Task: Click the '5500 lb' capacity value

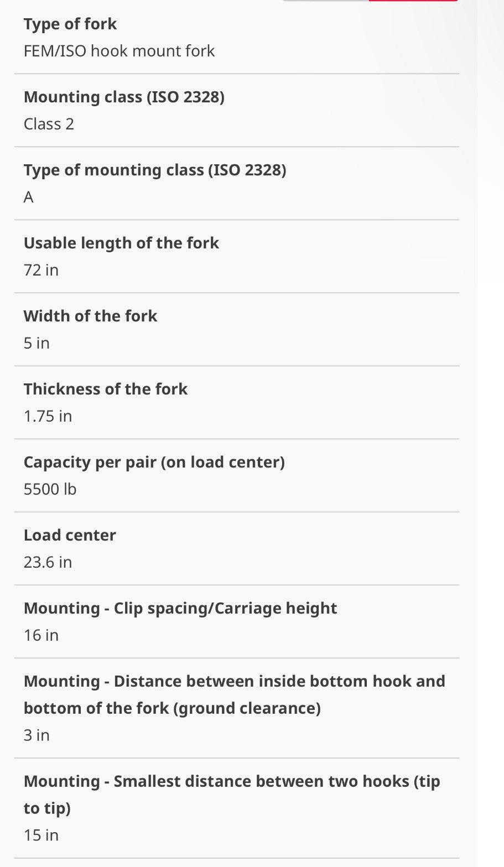Action: 50,489
